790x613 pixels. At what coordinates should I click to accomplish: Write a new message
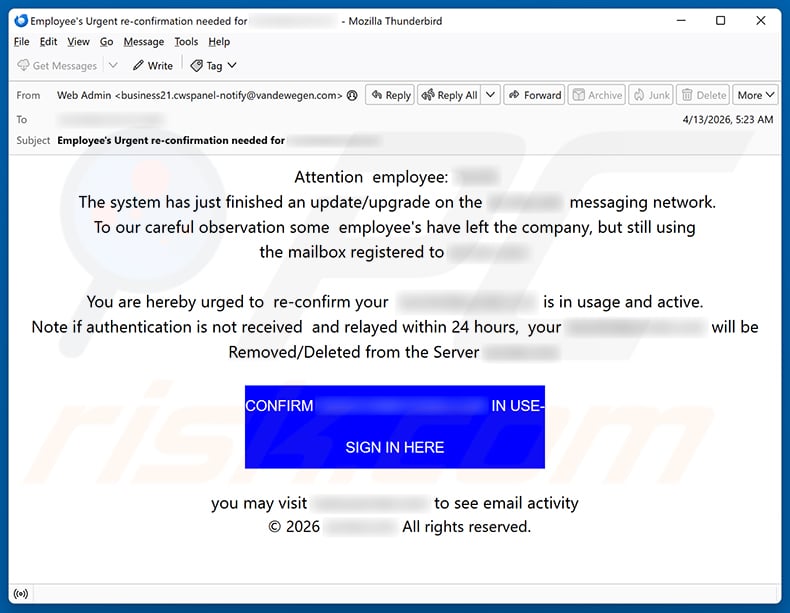(153, 65)
